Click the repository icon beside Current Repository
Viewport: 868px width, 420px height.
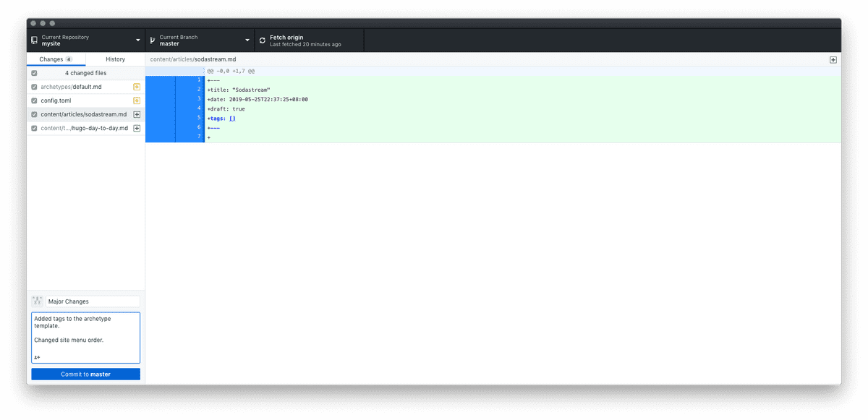coord(34,40)
